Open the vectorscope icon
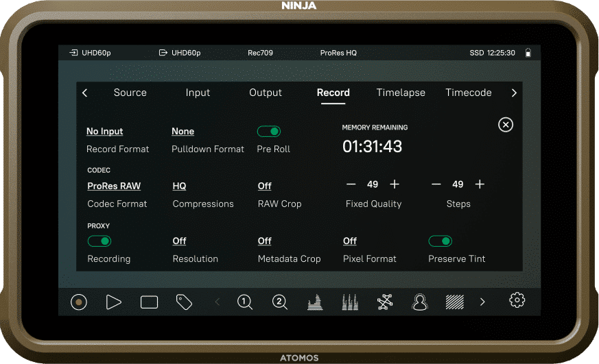Image resolution: width=599 pixels, height=364 pixels. [x=385, y=302]
